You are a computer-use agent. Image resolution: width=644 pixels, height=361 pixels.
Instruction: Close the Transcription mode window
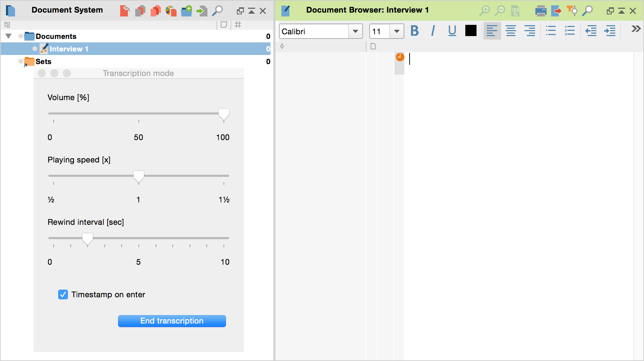[x=42, y=73]
